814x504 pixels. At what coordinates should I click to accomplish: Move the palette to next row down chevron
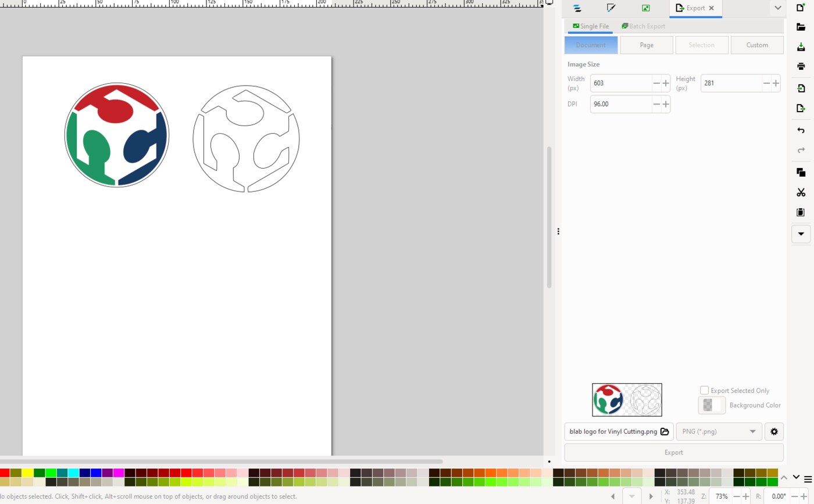pyautogui.click(x=795, y=477)
